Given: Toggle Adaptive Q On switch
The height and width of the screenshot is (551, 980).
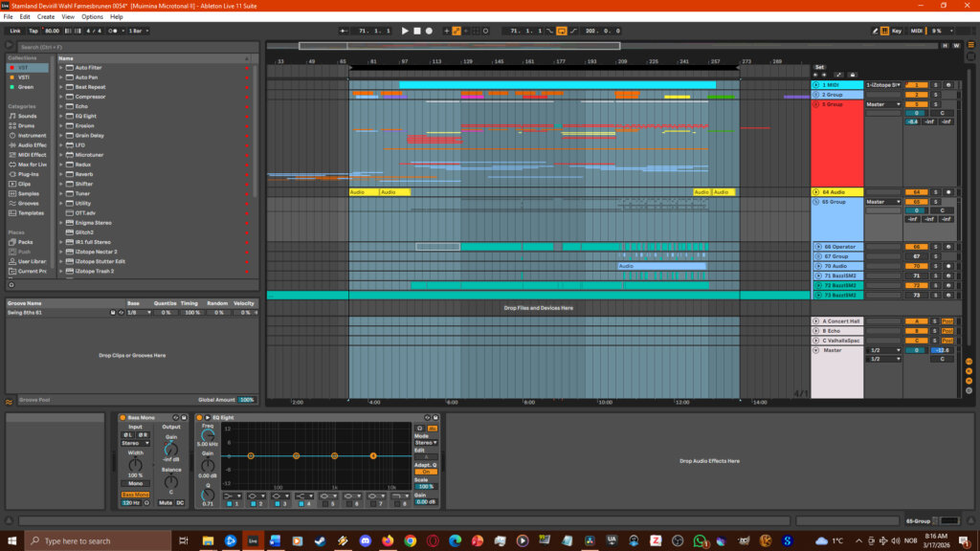Looking at the screenshot, I should click(426, 472).
